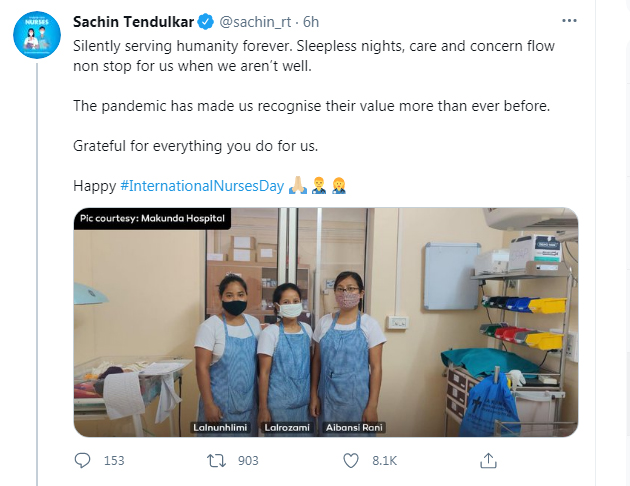Retweet this post via retweet icon
Image resolution: width=630 pixels, height=486 pixels.
[x=216, y=460]
